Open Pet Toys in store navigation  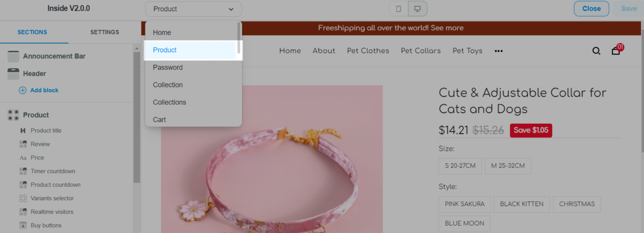(x=467, y=51)
